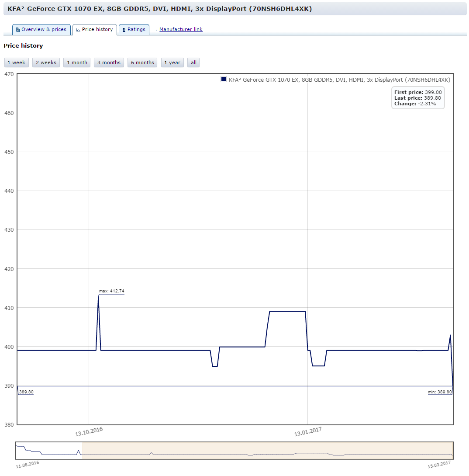Show price history for 2 weeks
469x476 pixels.
tap(46, 63)
